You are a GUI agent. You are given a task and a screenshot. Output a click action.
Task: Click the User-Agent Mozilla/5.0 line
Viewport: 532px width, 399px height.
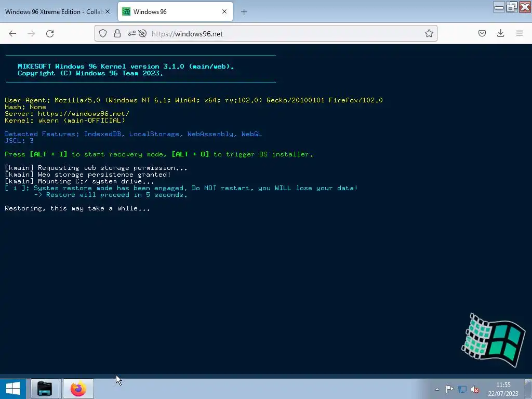click(194, 100)
